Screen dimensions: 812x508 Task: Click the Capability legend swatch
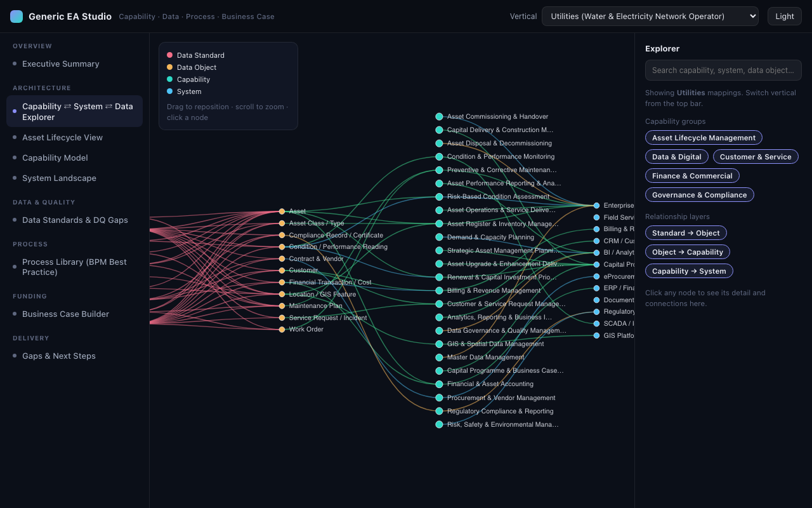pyautogui.click(x=170, y=79)
